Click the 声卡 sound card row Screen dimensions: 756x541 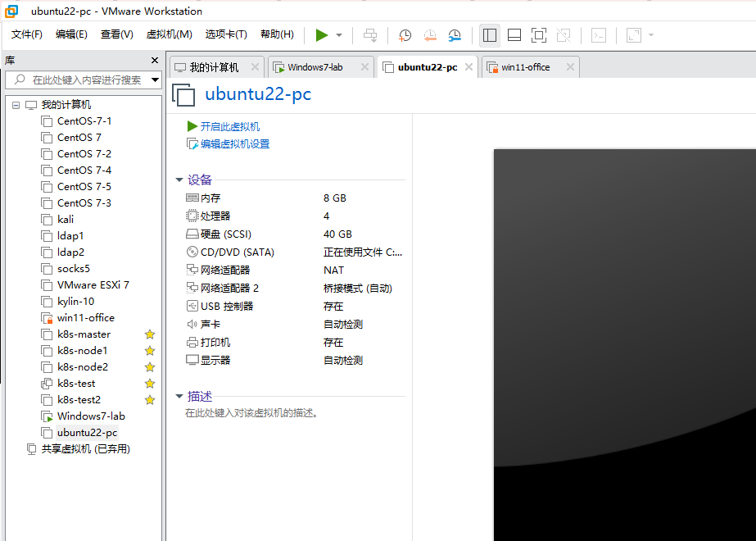click(x=295, y=325)
